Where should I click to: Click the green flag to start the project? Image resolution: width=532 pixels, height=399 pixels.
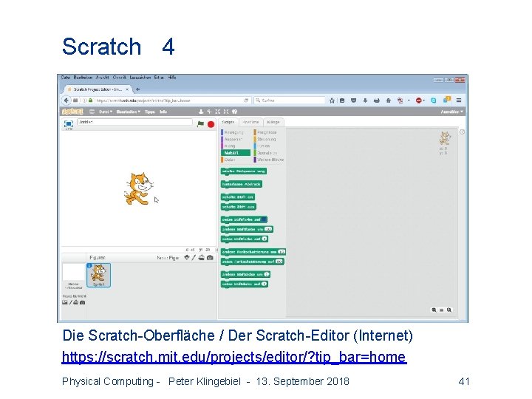pos(200,124)
